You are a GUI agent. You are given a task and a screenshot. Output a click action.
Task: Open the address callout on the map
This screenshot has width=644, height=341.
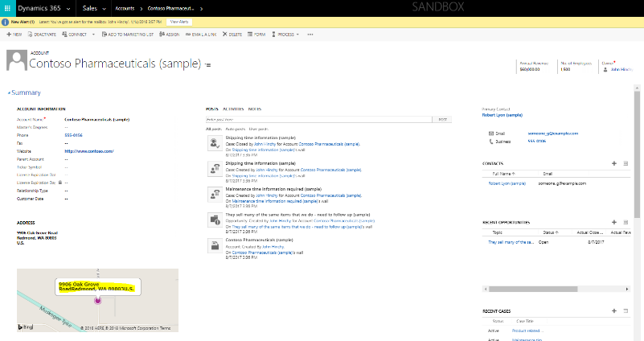pos(98,286)
